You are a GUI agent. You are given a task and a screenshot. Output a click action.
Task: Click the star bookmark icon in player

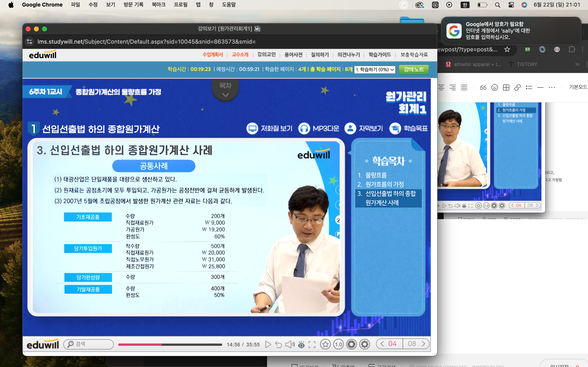(x=325, y=344)
